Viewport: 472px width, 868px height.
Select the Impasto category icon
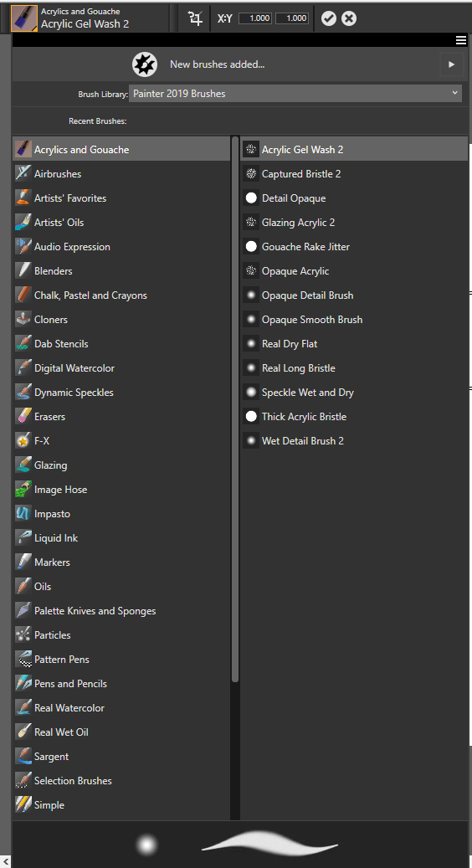[23, 514]
